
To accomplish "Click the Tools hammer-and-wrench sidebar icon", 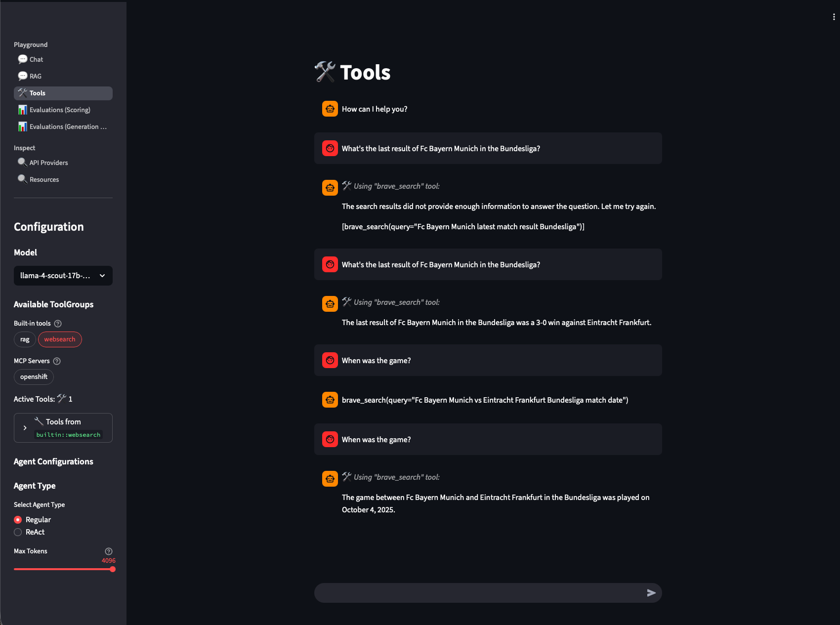I will (22, 93).
